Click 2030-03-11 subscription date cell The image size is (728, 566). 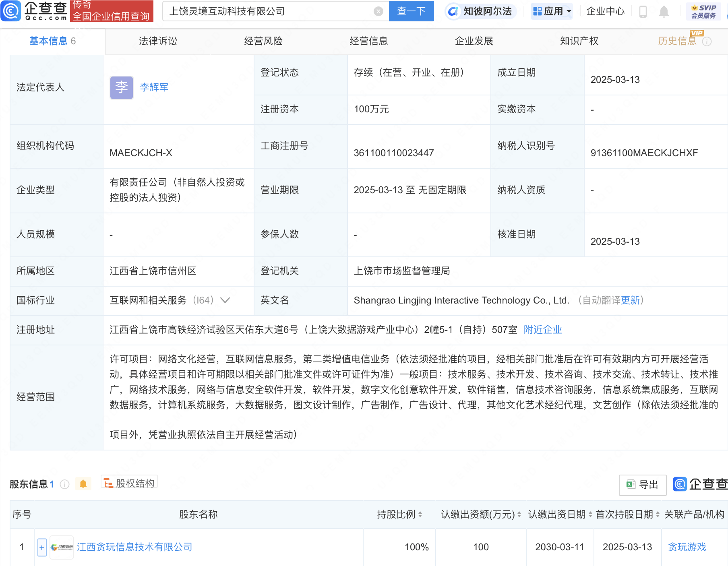coord(560,547)
